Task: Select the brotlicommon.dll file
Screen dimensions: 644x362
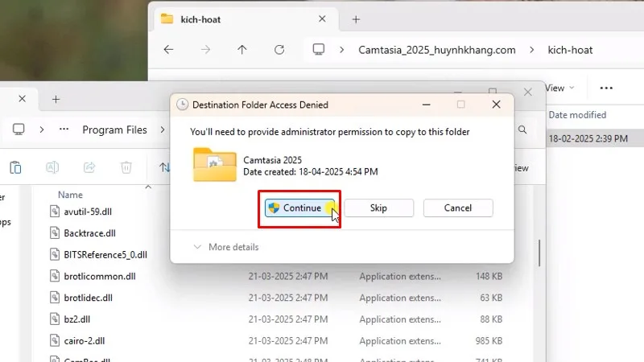Action: pos(100,276)
